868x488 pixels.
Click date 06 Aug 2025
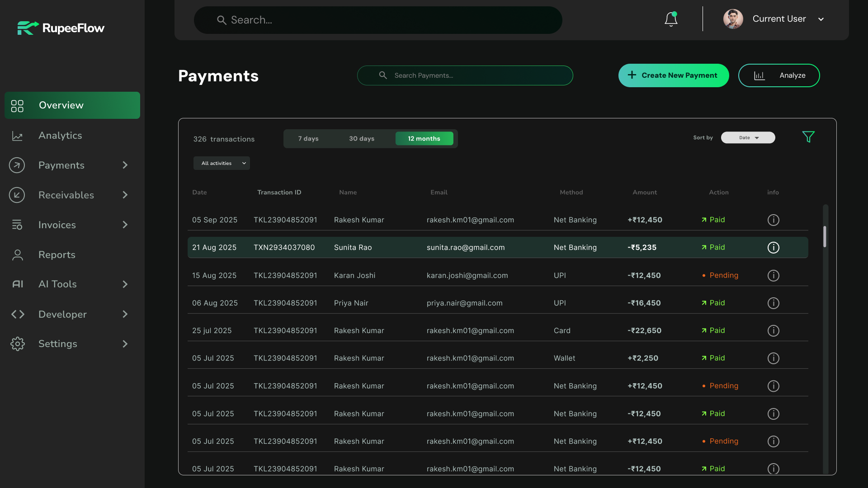point(215,303)
